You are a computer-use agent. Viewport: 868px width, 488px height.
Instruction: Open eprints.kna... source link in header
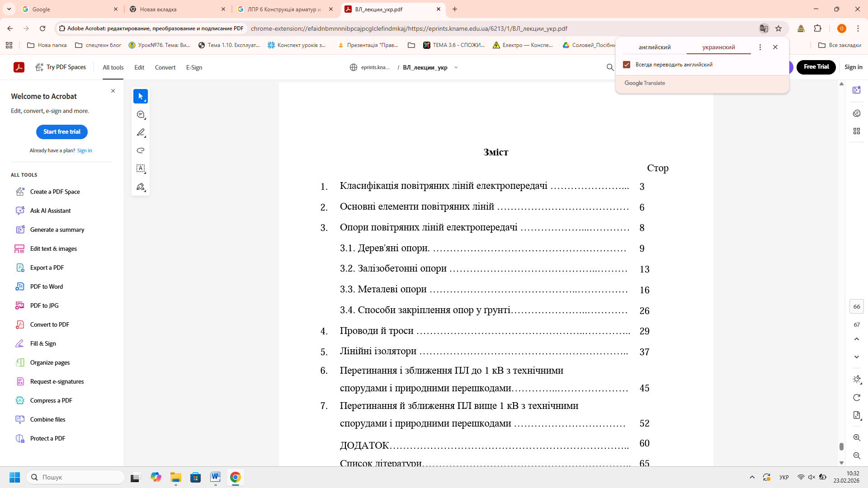pyautogui.click(x=370, y=67)
